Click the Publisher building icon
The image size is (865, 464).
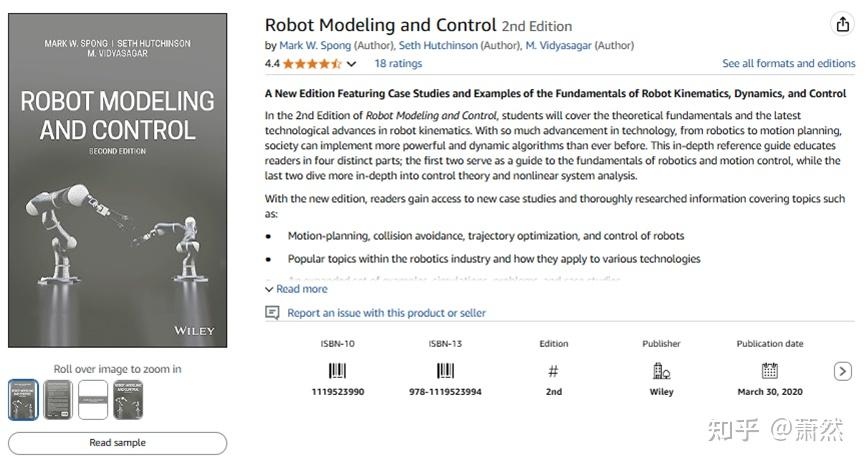pyautogui.click(x=661, y=371)
